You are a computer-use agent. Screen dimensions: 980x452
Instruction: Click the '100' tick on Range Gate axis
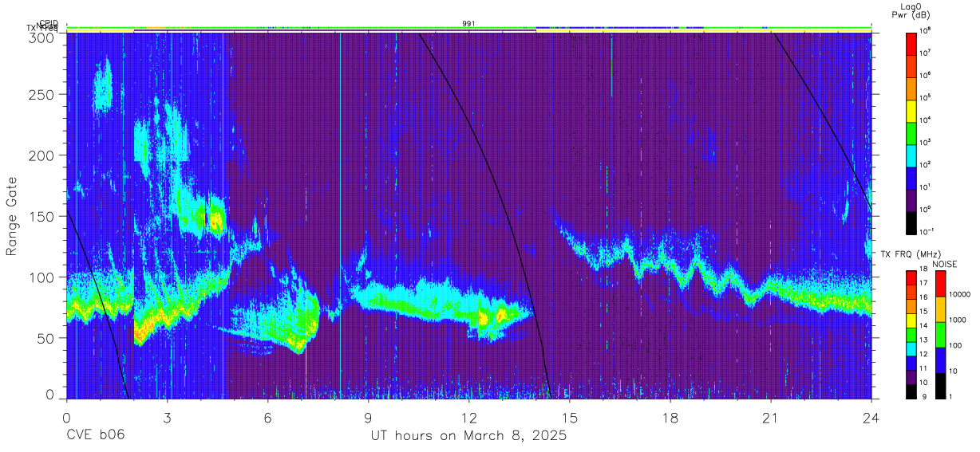[41, 277]
